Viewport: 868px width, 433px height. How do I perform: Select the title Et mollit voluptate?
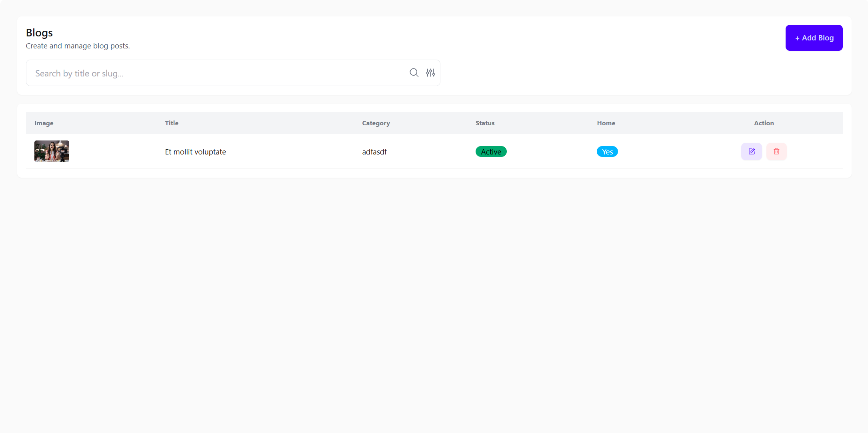[196, 152]
